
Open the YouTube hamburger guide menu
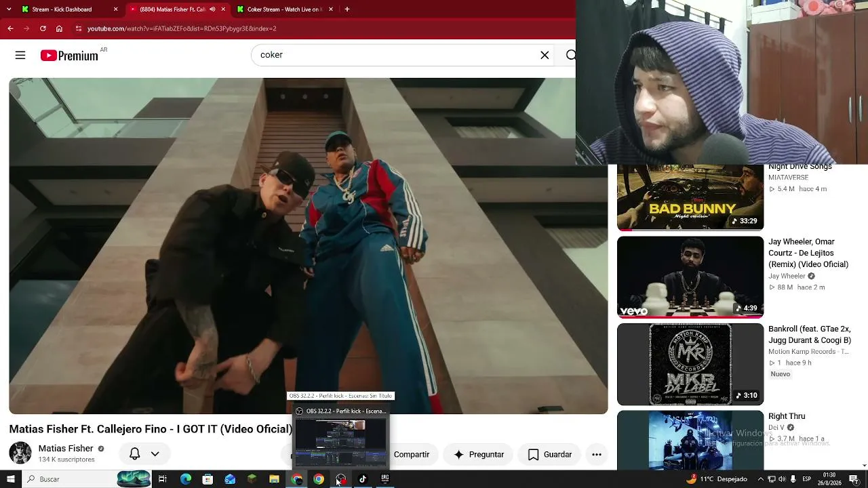(20, 56)
